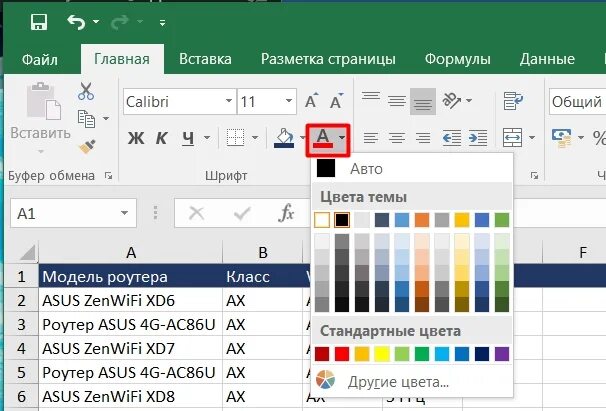Decrease cell indent
The image size is (606, 411).
click(452, 138)
